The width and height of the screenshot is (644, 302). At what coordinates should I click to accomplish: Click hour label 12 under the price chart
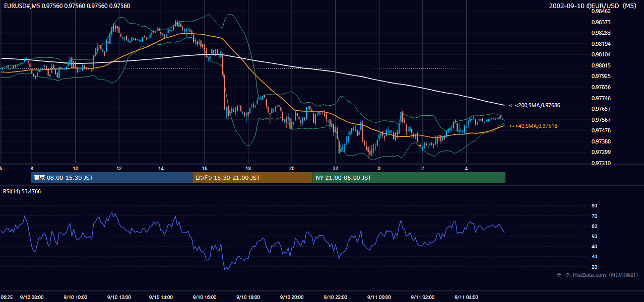click(119, 168)
